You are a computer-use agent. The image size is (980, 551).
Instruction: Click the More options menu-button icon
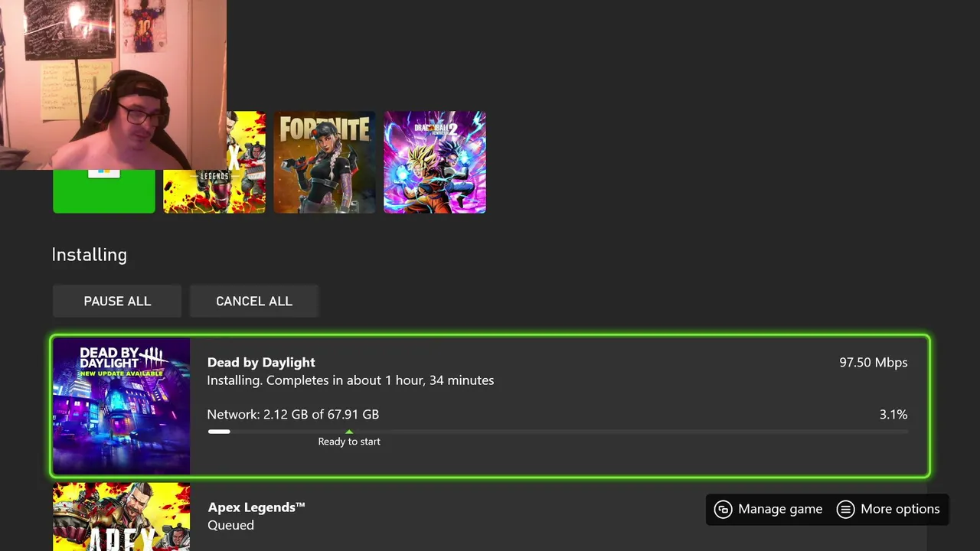click(x=845, y=509)
